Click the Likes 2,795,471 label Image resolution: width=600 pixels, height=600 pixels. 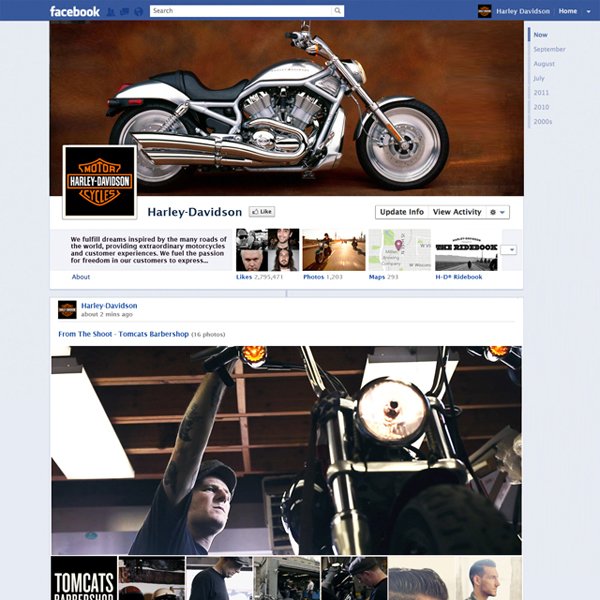[x=259, y=277]
